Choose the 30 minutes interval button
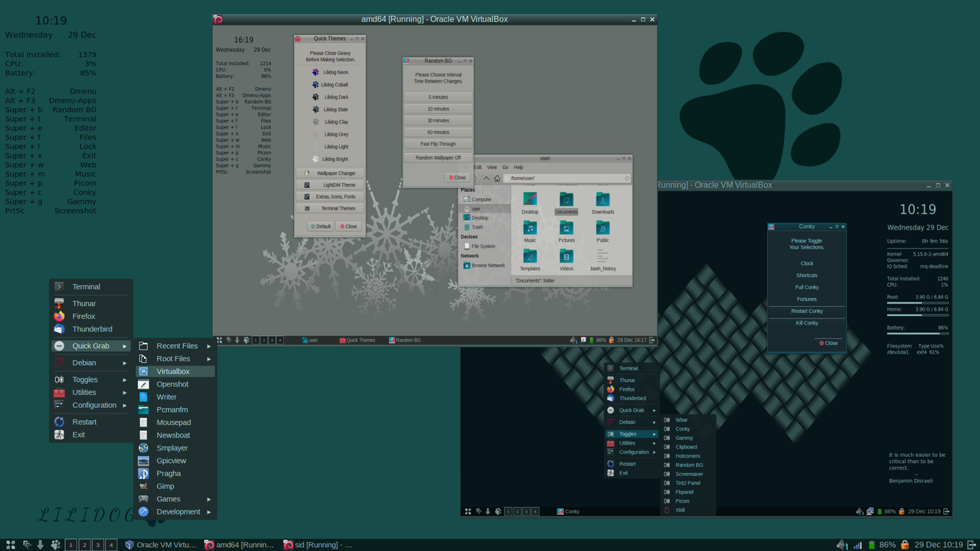Screen dimensions: 980x551 (439, 120)
